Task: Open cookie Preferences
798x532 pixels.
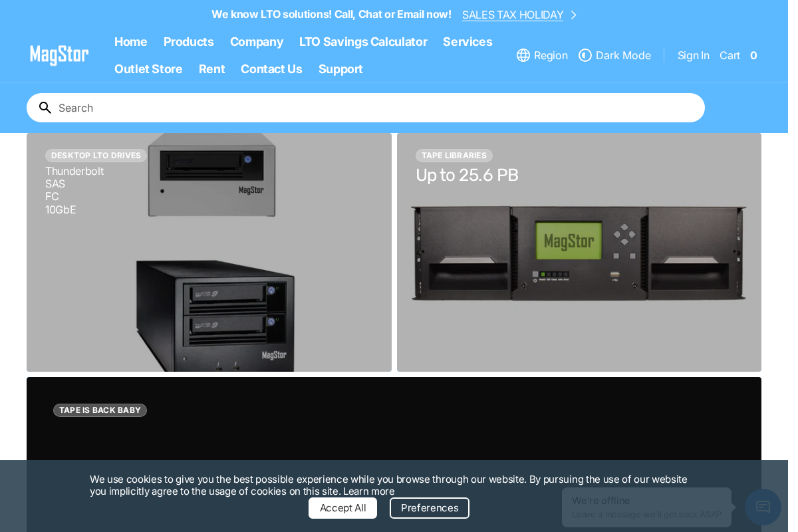Action: pos(430,508)
